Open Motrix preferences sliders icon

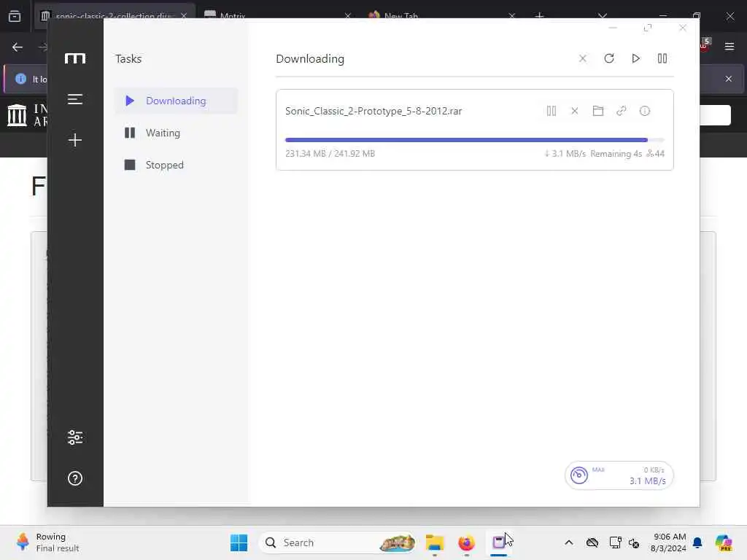[x=75, y=437]
